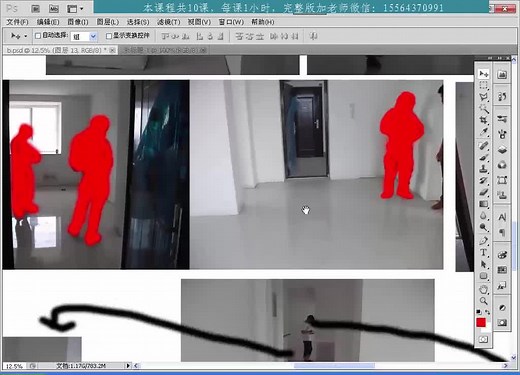This screenshot has width=520, height=375.
Task: Reset to default foreground and background colors
Action: tap(479, 312)
